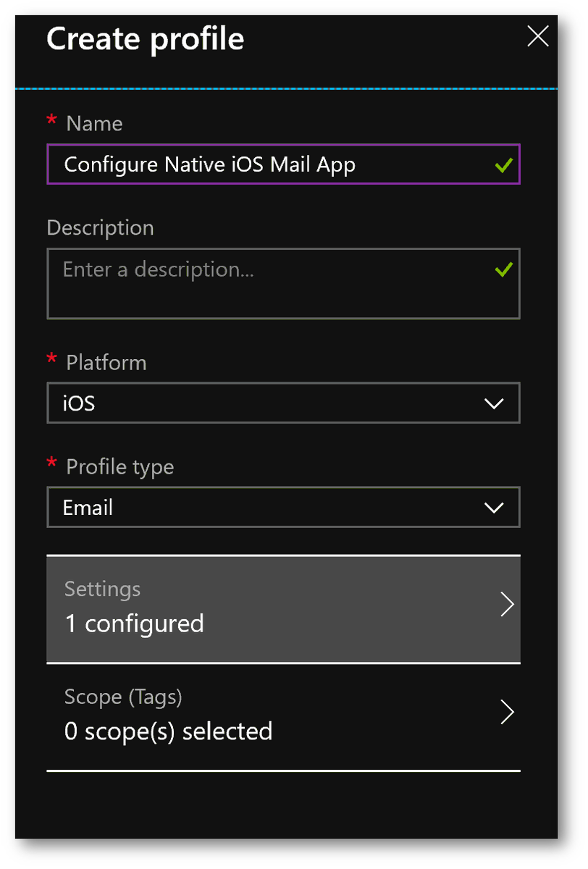Click the red asterisk next to Name
The height and width of the screenshot is (869, 588).
coord(51,121)
